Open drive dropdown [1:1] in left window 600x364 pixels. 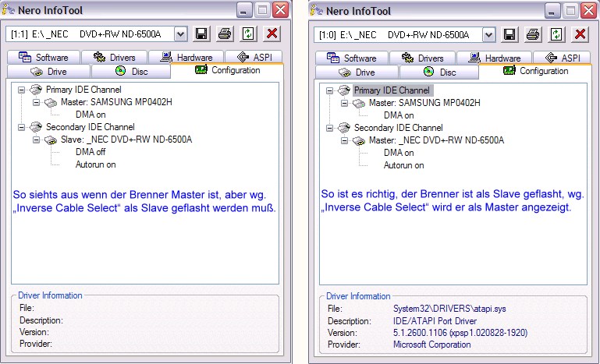pos(180,34)
